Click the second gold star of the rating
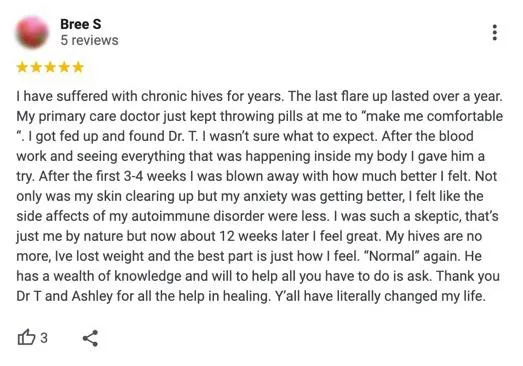This screenshot has width=523, height=366. coord(36,67)
